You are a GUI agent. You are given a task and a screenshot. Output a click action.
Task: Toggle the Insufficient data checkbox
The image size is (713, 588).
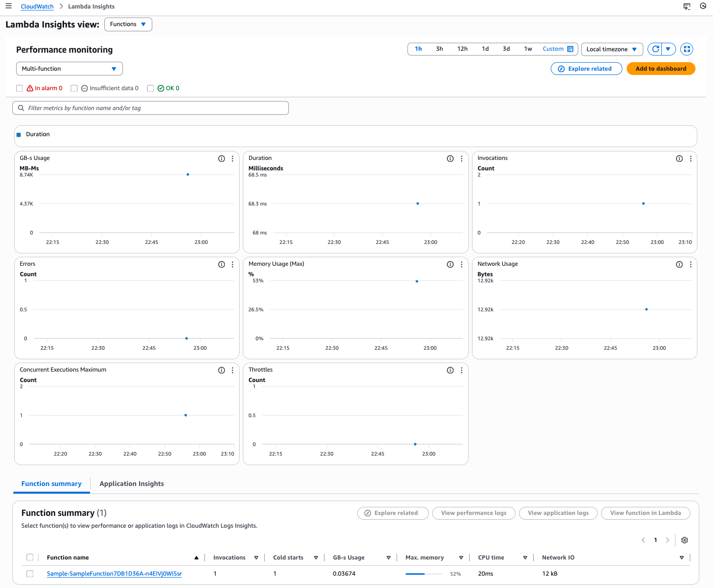[x=74, y=88]
